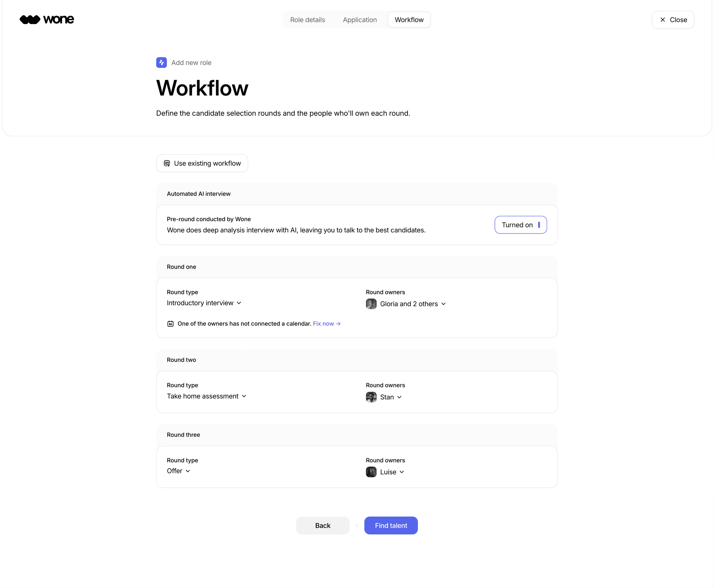Click the Use existing workflow button
The image size is (714, 588).
coord(202,163)
